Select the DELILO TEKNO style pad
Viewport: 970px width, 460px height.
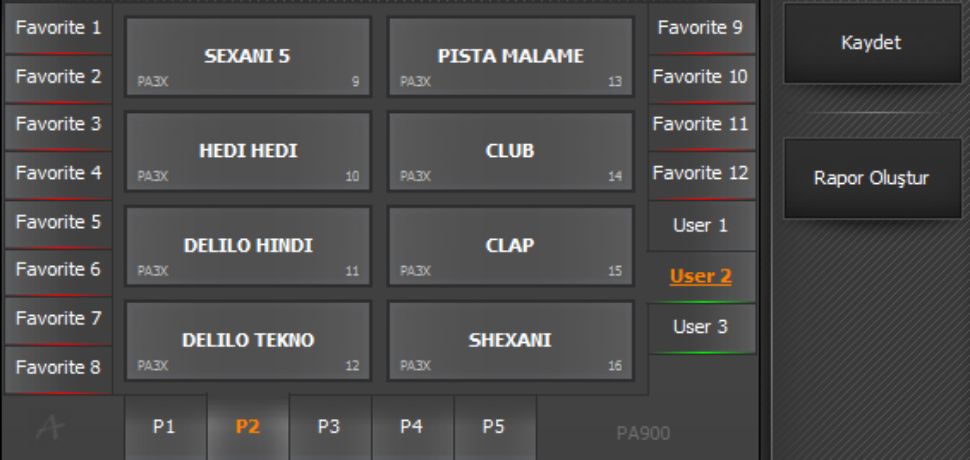pyautogui.click(x=247, y=340)
